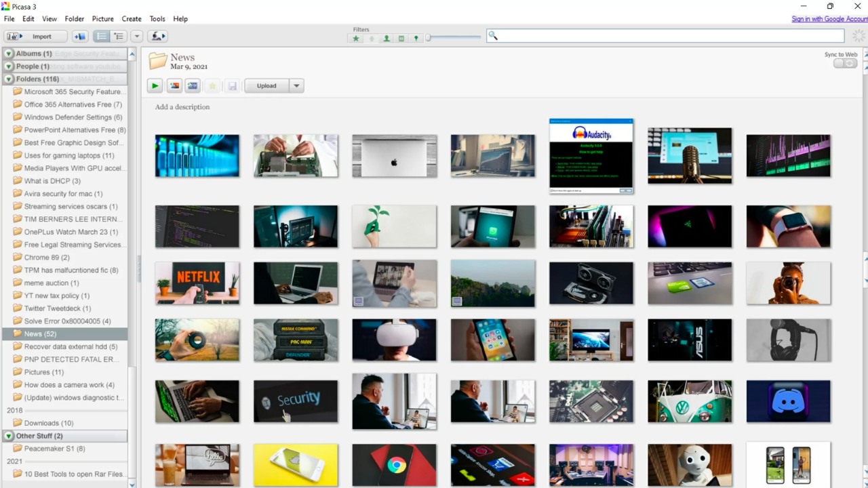Collapse the Albums (1) section
This screenshot has height=488, width=868.
[x=9, y=54]
